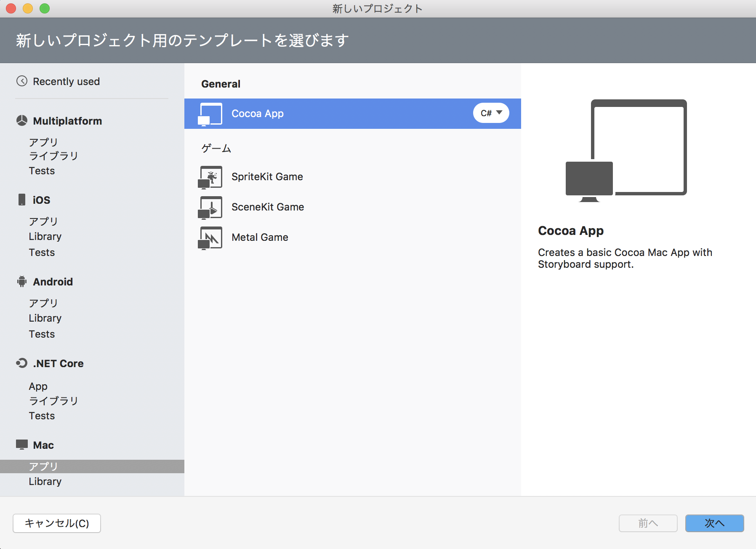Select アプリ under Android
This screenshot has height=549, width=756.
(x=43, y=303)
